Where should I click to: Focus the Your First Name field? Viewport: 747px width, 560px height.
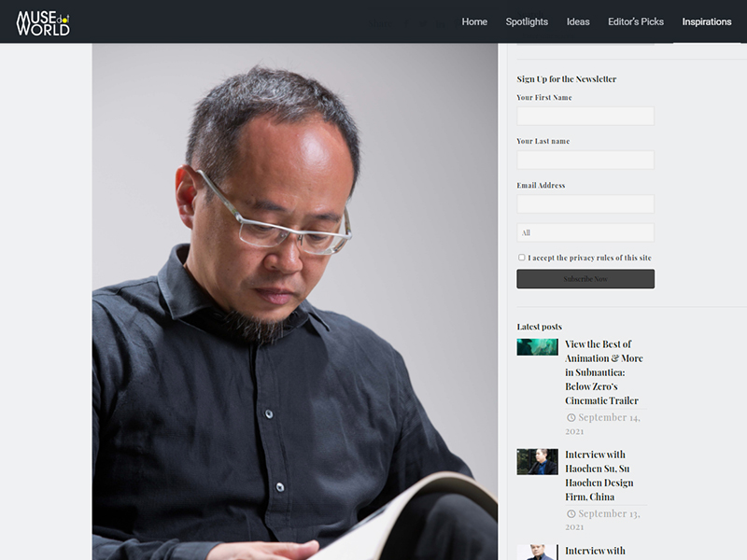point(585,116)
